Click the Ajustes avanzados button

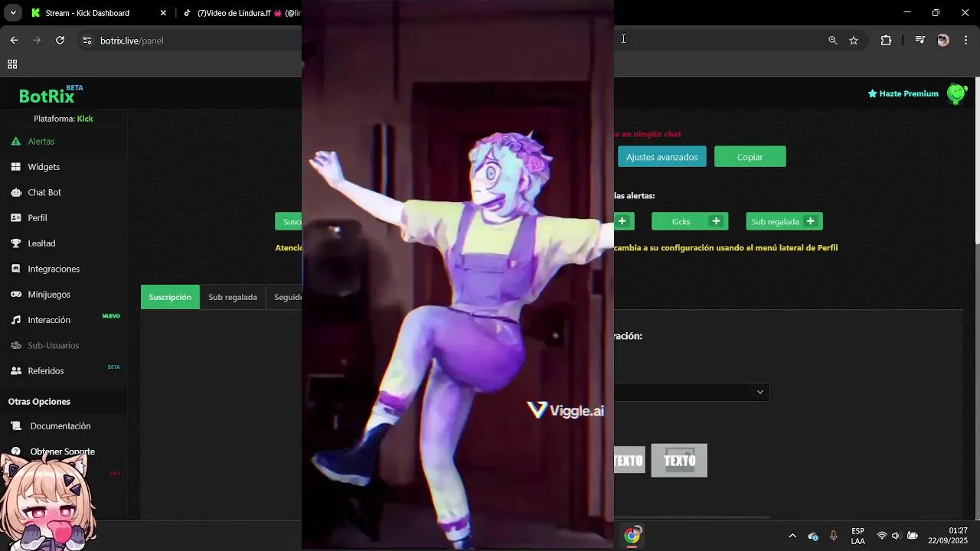coord(661,157)
